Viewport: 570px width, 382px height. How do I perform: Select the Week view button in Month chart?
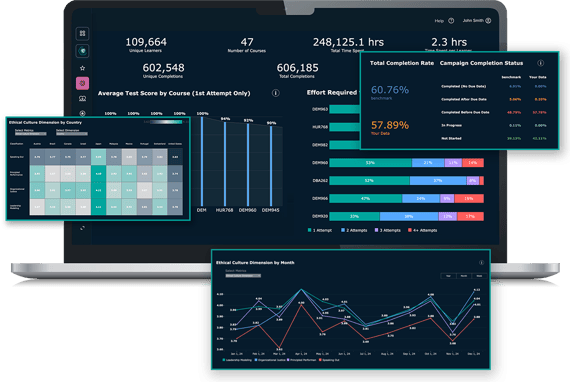479,276
